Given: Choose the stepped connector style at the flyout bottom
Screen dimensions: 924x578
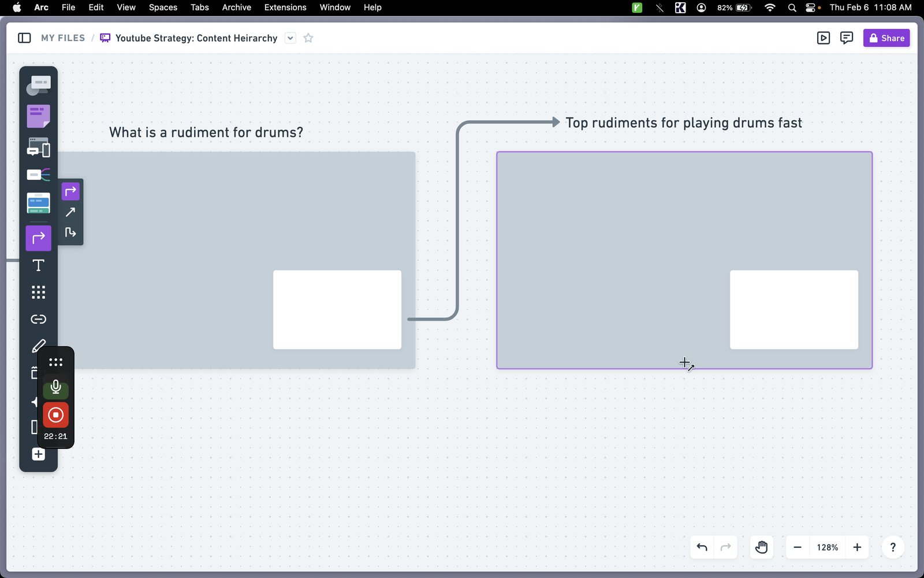Looking at the screenshot, I should 70,232.
